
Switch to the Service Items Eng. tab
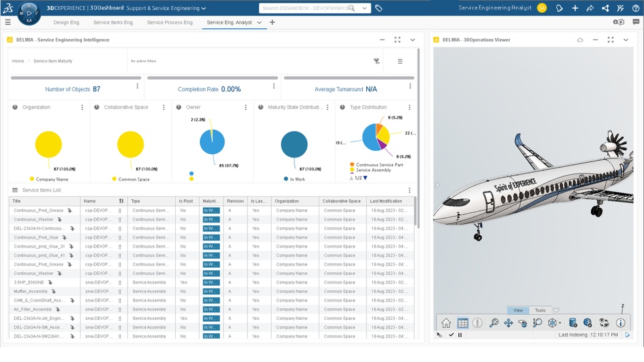pos(113,23)
